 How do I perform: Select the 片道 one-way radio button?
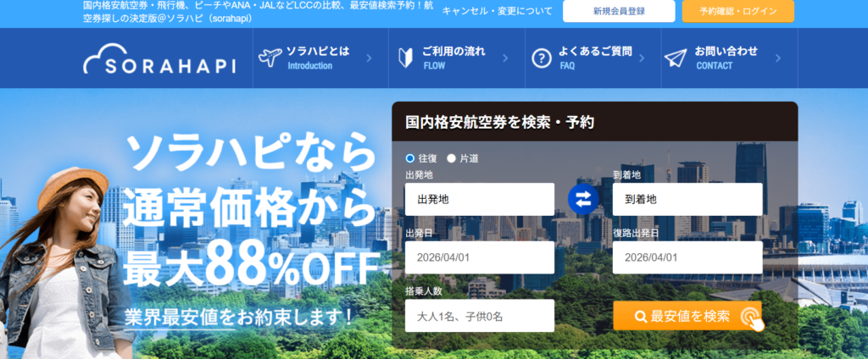[451, 158]
